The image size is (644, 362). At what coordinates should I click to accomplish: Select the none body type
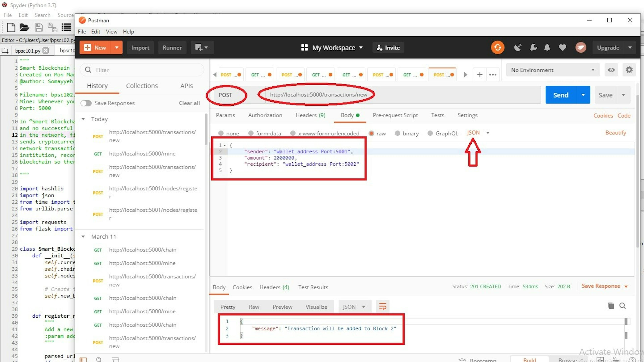point(221,133)
